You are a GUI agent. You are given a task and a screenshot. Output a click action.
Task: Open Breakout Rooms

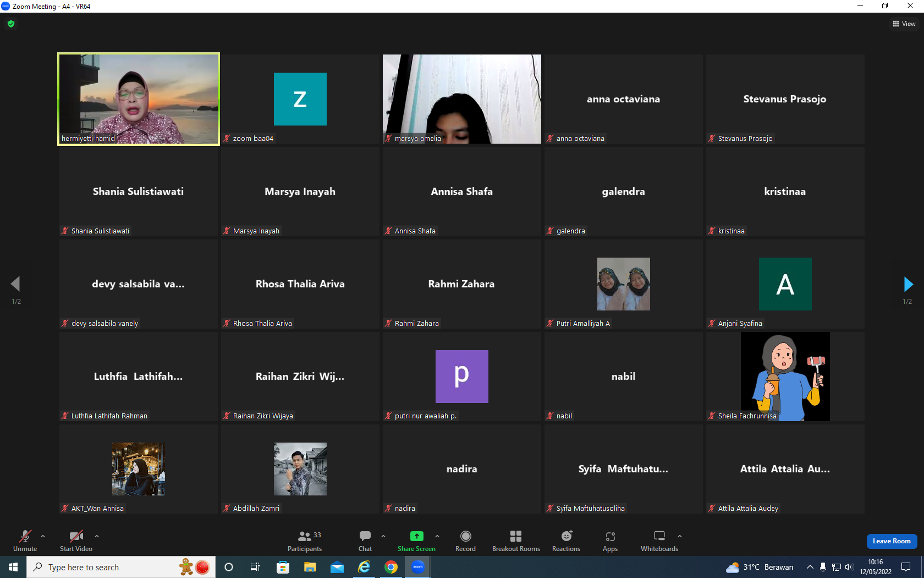pyautogui.click(x=516, y=541)
